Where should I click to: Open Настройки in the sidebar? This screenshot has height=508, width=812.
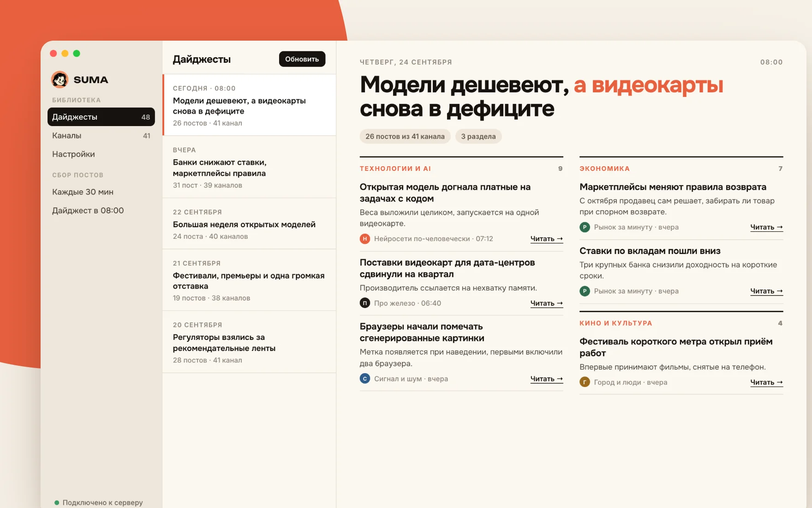point(101,154)
